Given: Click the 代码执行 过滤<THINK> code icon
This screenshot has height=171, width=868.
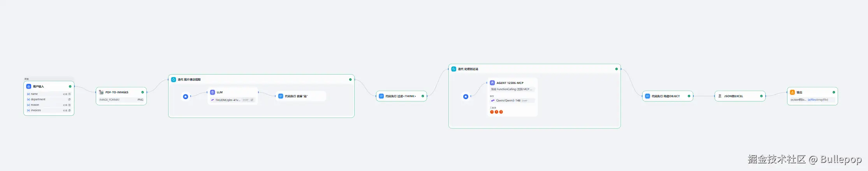Looking at the screenshot, I should [381, 96].
